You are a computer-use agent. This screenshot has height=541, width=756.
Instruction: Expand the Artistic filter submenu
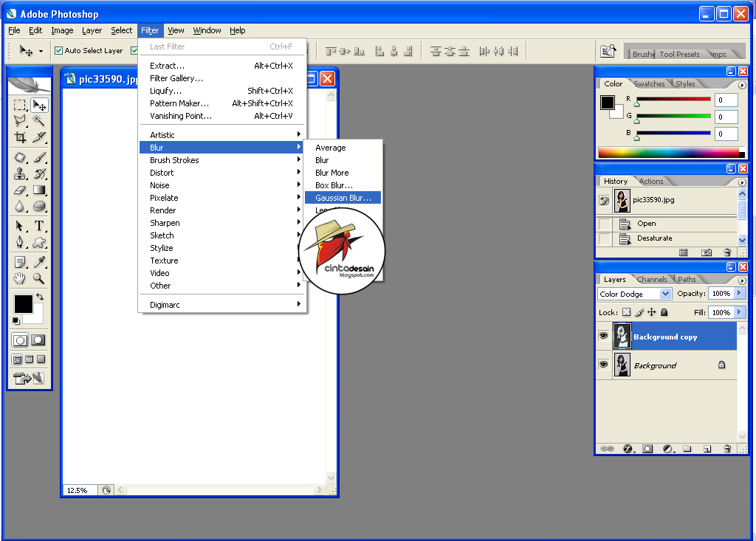click(x=222, y=135)
